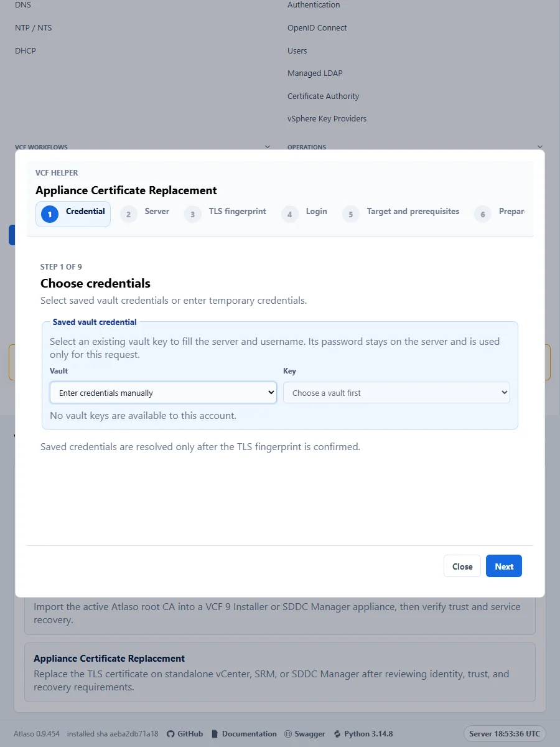Open the Appliance Certificate Replacement card
560x747 pixels.
point(279,672)
